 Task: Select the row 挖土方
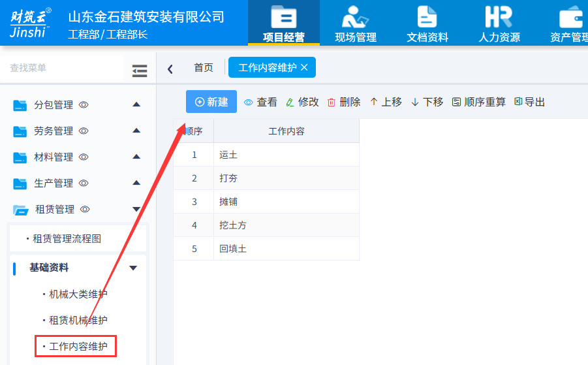pyautogui.click(x=266, y=225)
